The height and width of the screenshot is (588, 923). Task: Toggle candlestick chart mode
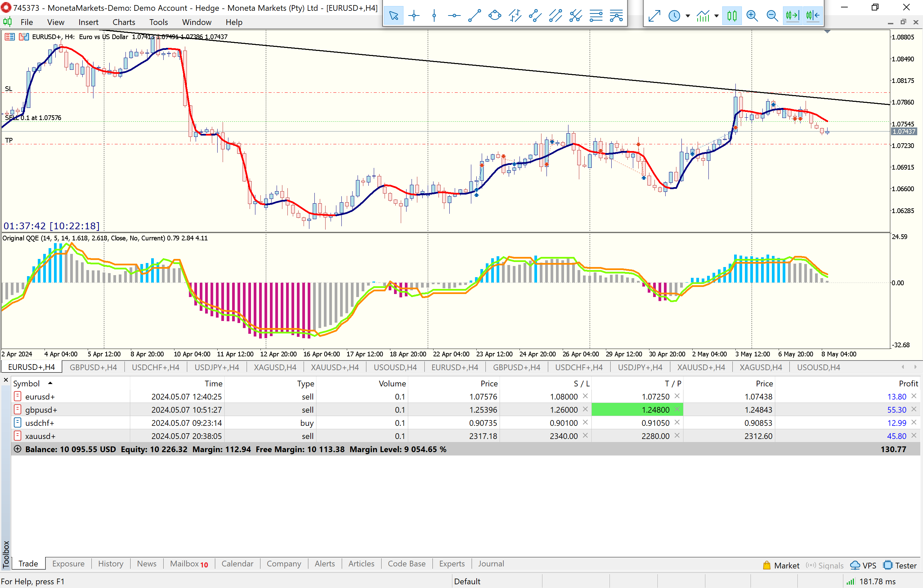pyautogui.click(x=732, y=16)
